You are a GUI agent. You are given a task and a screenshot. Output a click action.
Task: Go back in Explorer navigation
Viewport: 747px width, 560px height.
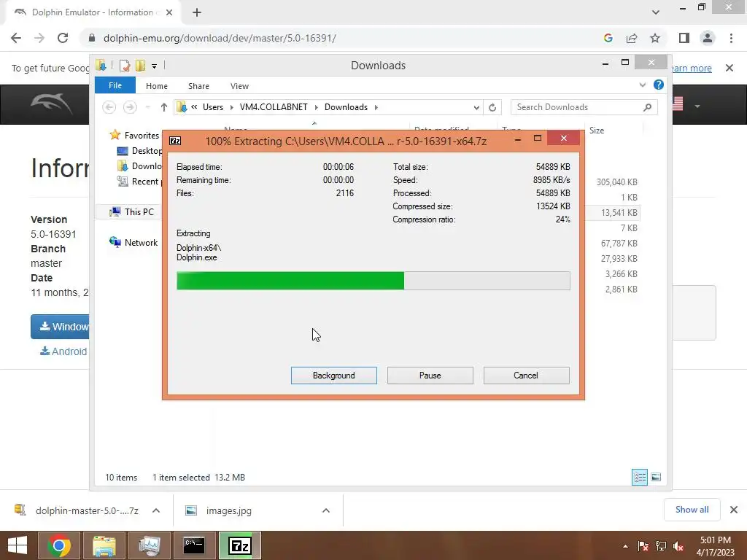109,107
